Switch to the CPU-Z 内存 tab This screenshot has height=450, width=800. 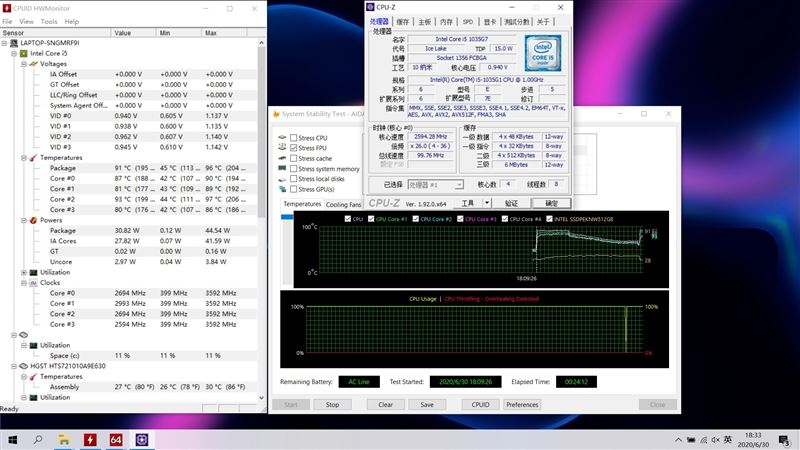pos(446,21)
